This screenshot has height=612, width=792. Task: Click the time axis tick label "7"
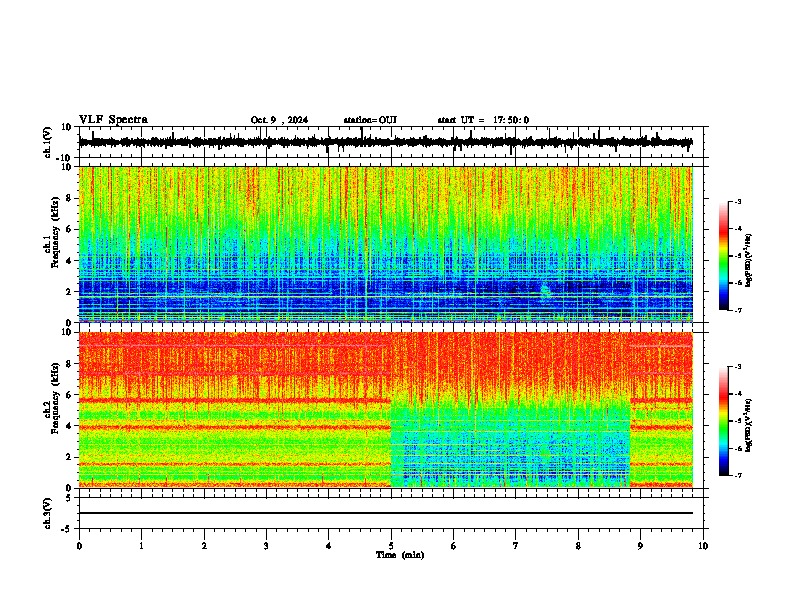click(x=516, y=546)
